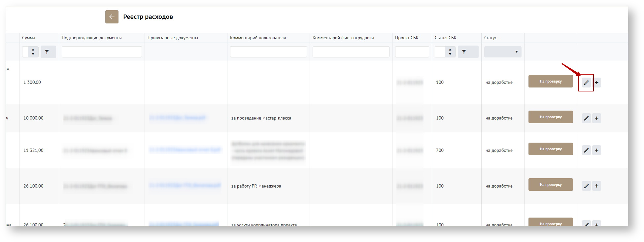Click the plus icon in the 11 321,00 row
This screenshot has height=242, width=644.
coord(596,150)
